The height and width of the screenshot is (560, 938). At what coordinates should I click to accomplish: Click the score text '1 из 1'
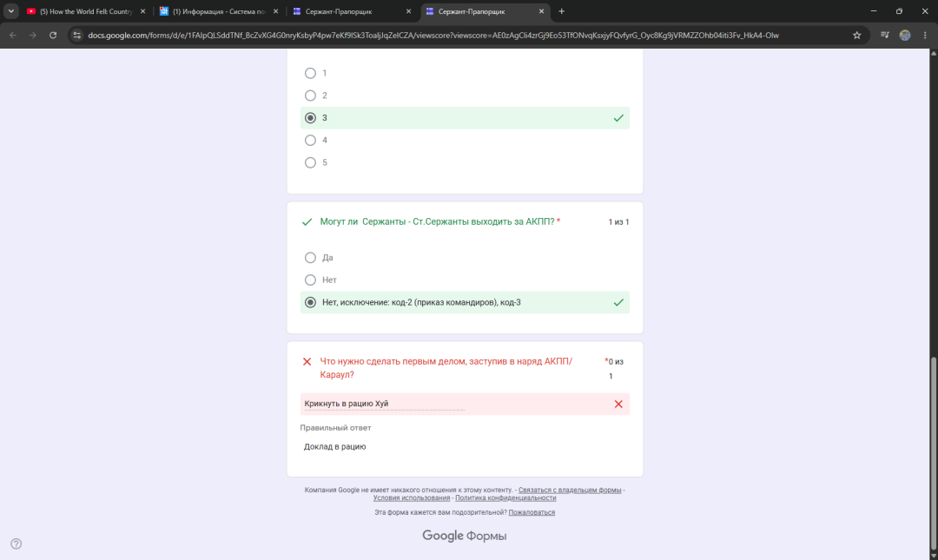[618, 222]
